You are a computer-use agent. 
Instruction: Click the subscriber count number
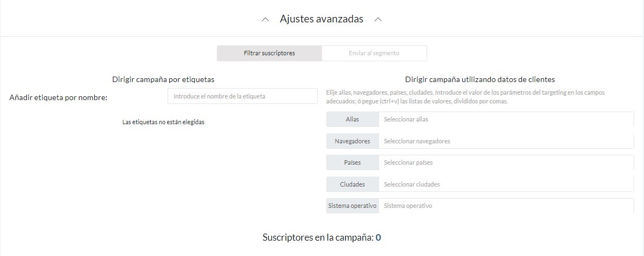pos(378,237)
